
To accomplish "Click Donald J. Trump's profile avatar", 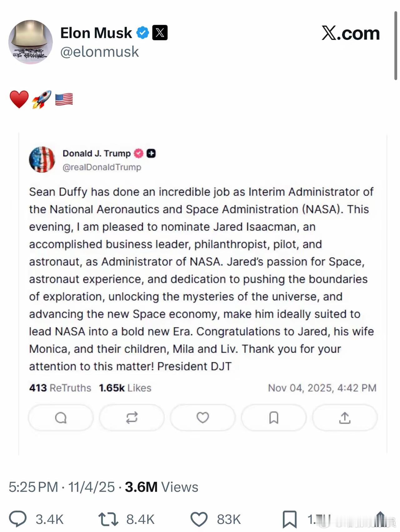I will pyautogui.click(x=42, y=159).
